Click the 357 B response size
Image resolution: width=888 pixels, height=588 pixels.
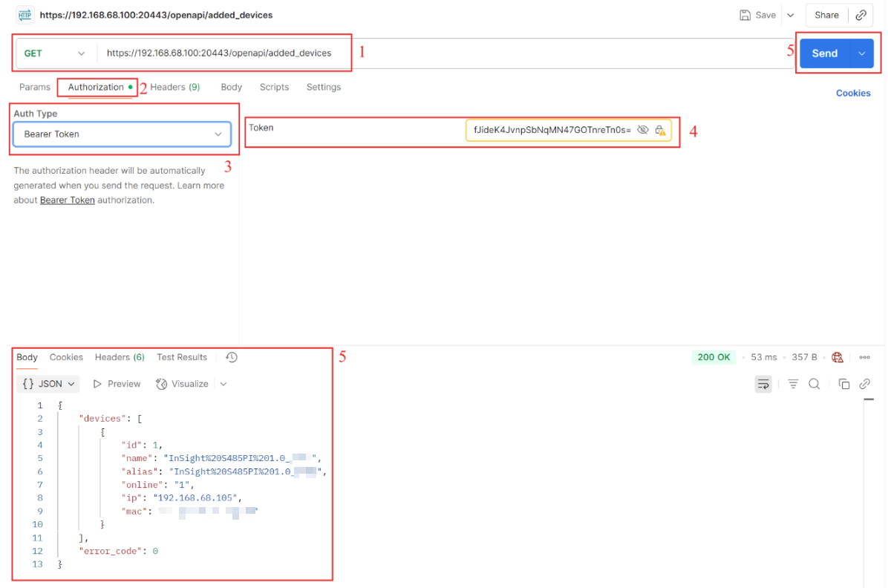tap(804, 357)
